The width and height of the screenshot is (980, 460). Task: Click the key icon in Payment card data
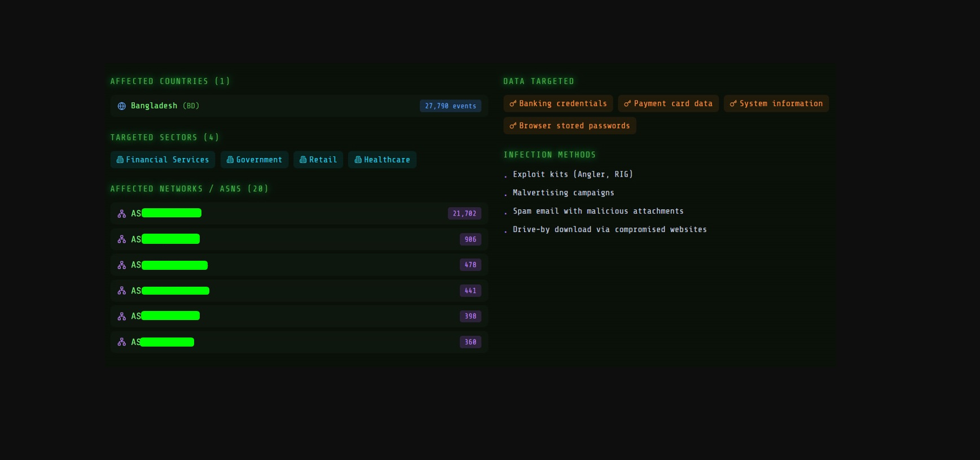pyautogui.click(x=627, y=104)
